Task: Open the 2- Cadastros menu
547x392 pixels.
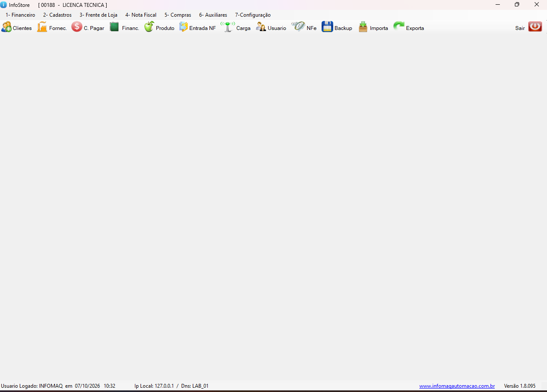Action: point(57,15)
